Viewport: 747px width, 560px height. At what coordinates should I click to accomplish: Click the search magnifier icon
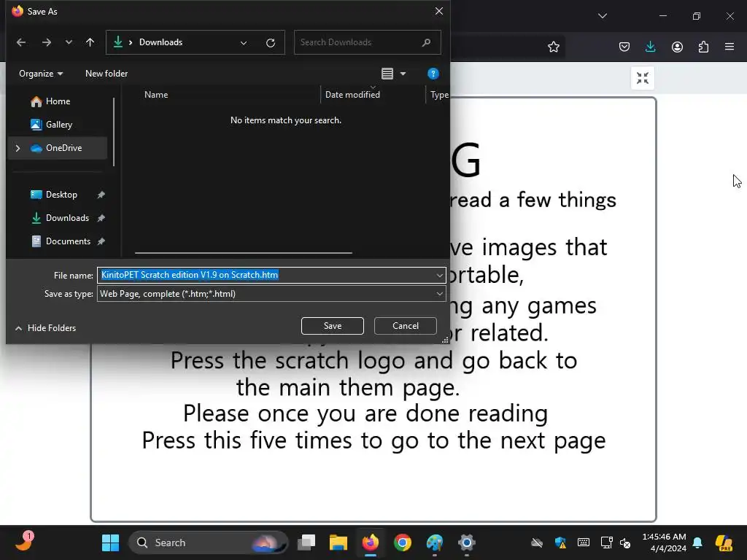coord(426,42)
